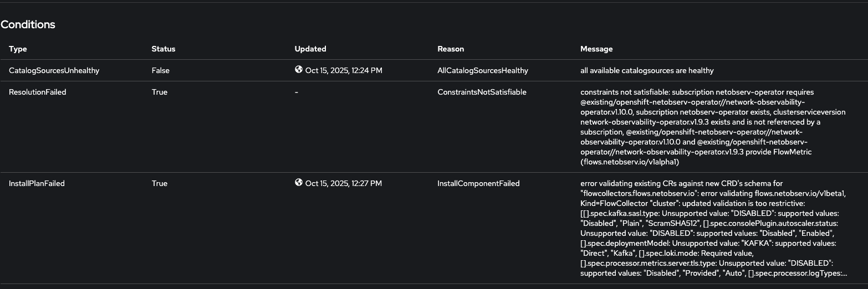Viewport: 868px width, 289px height.
Task: Click the Conditions section heading
Action: click(28, 24)
